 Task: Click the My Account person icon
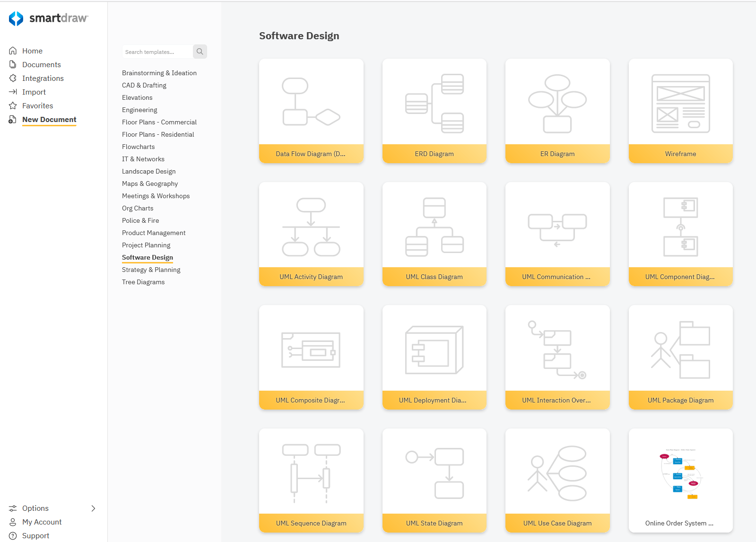point(13,522)
